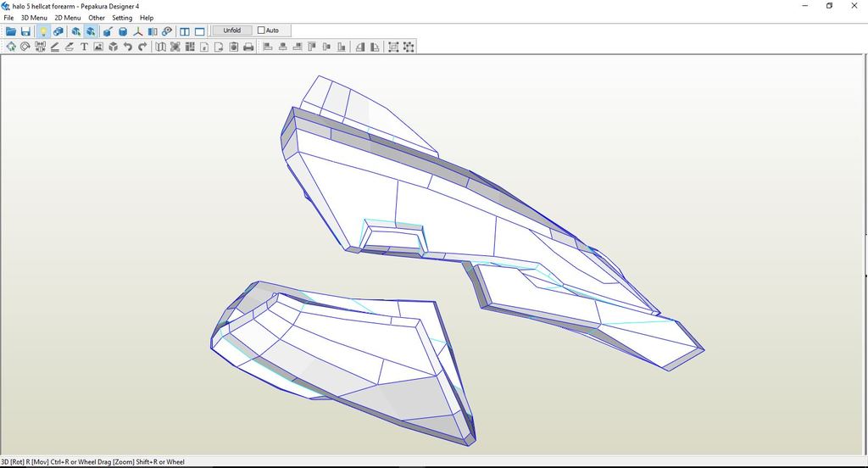Image resolution: width=868 pixels, height=468 pixels.
Task: Toggle the three-axis coordinate icon
Action: [x=138, y=31]
